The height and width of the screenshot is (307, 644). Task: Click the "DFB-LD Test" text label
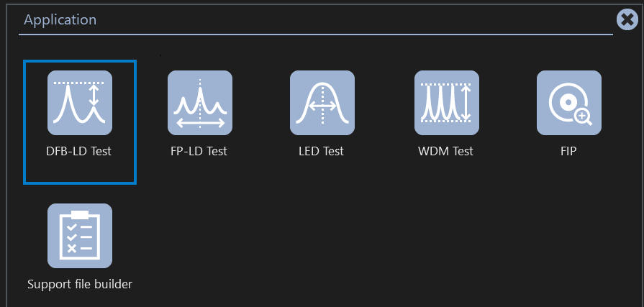pos(80,151)
